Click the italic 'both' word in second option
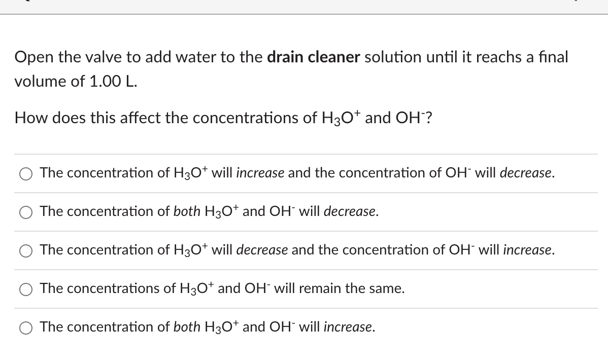The image size is (608, 364). click(x=187, y=211)
